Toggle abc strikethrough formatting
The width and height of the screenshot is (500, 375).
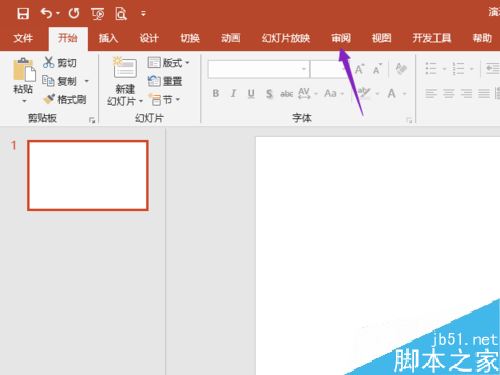(287, 94)
